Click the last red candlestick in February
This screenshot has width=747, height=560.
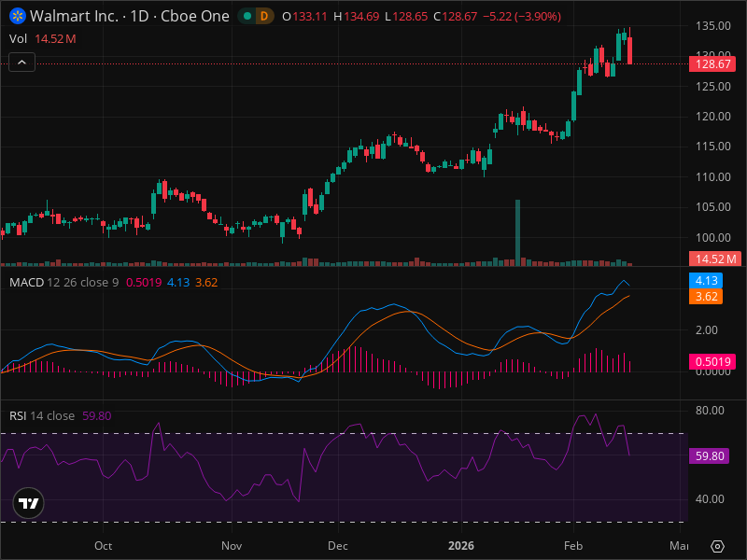[629, 50]
